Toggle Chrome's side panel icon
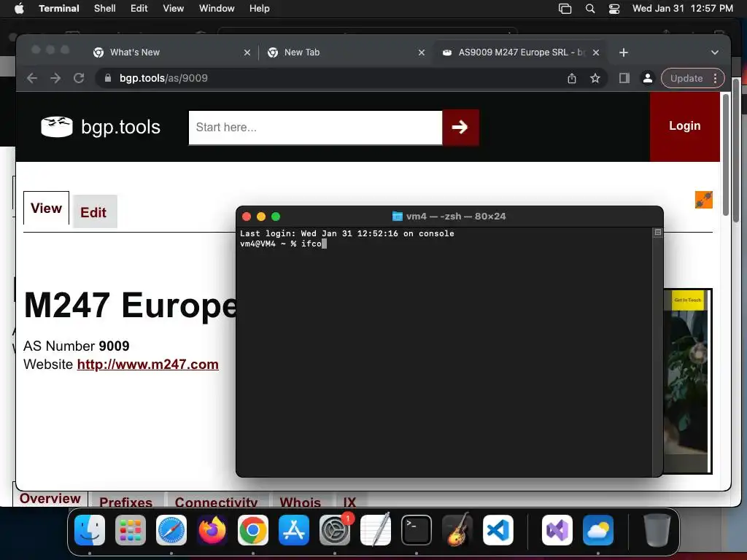Image resolution: width=747 pixels, height=560 pixels. [624, 78]
